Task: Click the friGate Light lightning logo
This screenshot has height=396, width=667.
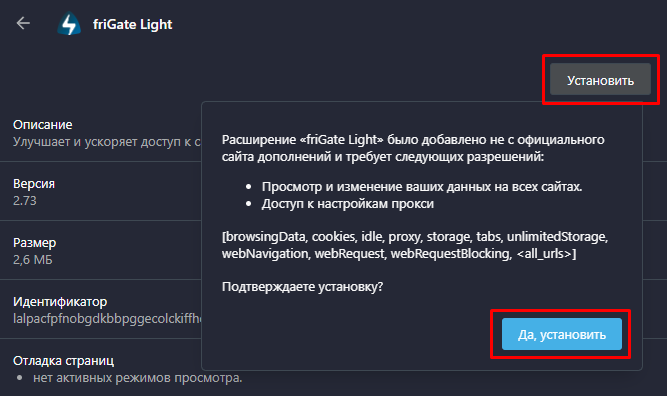Action: 69,24
